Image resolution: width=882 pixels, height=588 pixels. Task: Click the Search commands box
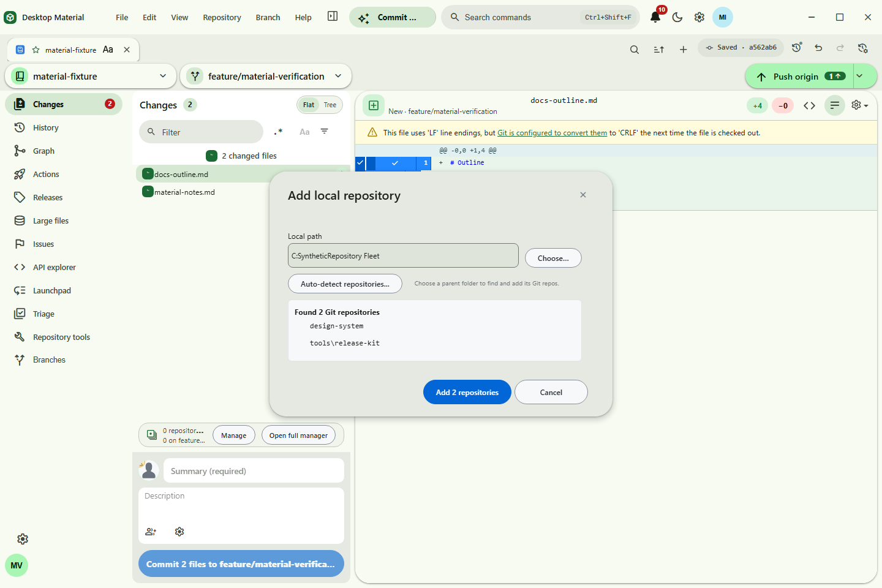pyautogui.click(x=540, y=17)
